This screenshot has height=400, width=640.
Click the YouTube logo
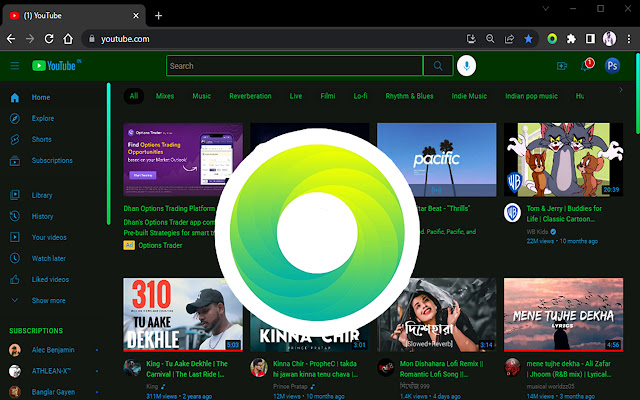[x=56, y=66]
